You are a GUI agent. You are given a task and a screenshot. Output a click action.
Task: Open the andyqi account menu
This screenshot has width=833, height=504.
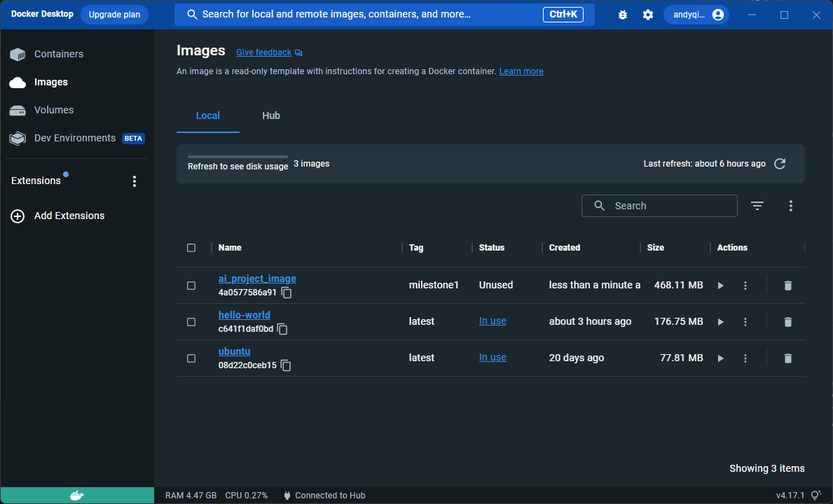pos(696,15)
